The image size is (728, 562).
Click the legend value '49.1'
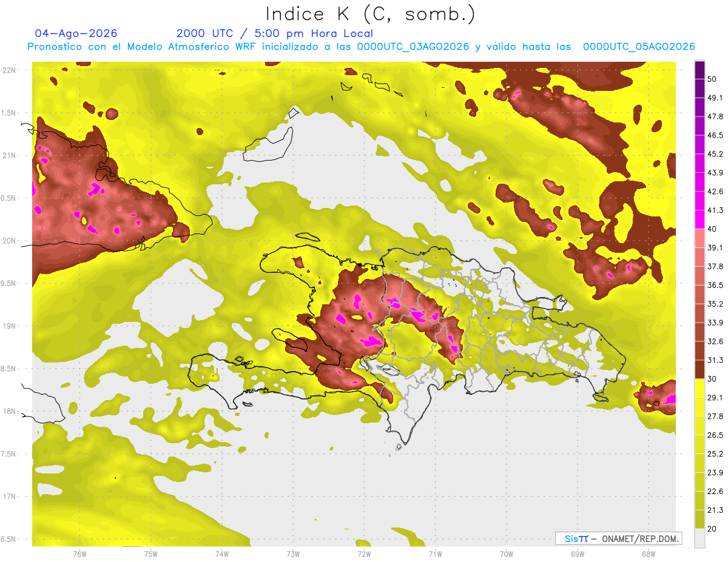coord(715,98)
